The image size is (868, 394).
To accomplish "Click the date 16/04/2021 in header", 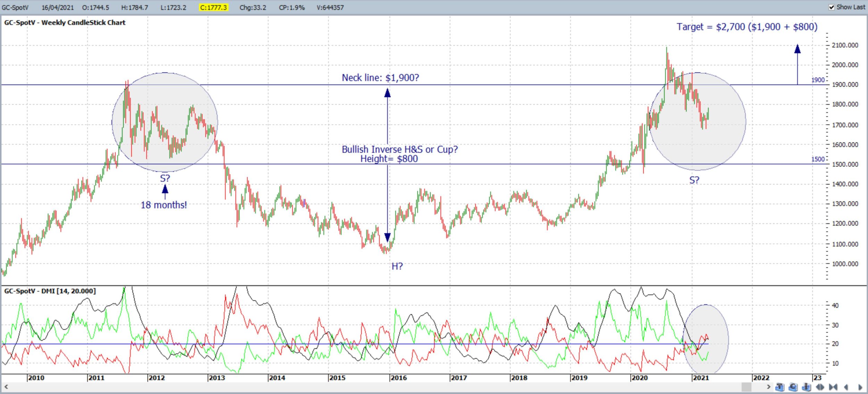I will (x=58, y=7).
